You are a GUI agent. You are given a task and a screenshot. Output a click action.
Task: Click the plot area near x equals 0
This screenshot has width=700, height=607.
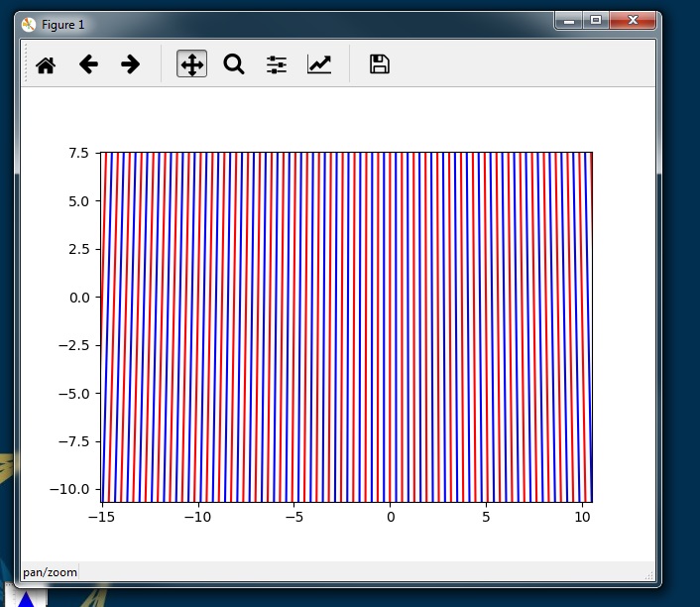391,327
